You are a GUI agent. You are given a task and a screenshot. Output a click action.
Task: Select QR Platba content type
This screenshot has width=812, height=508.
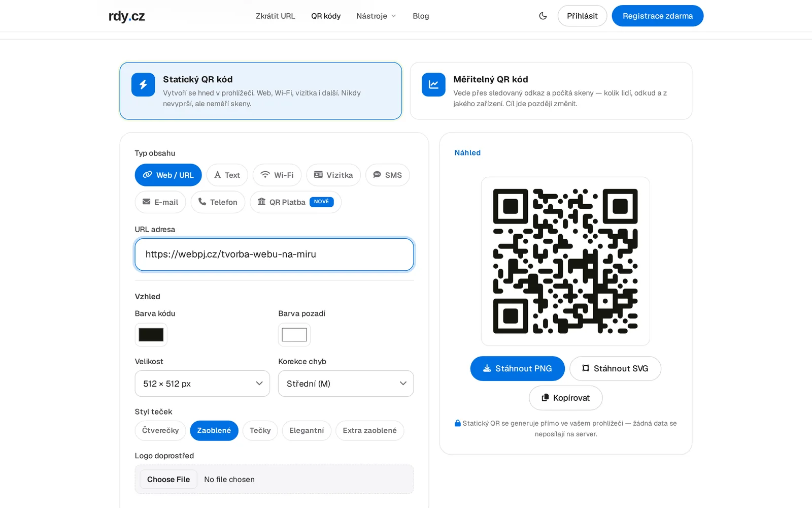coord(295,202)
